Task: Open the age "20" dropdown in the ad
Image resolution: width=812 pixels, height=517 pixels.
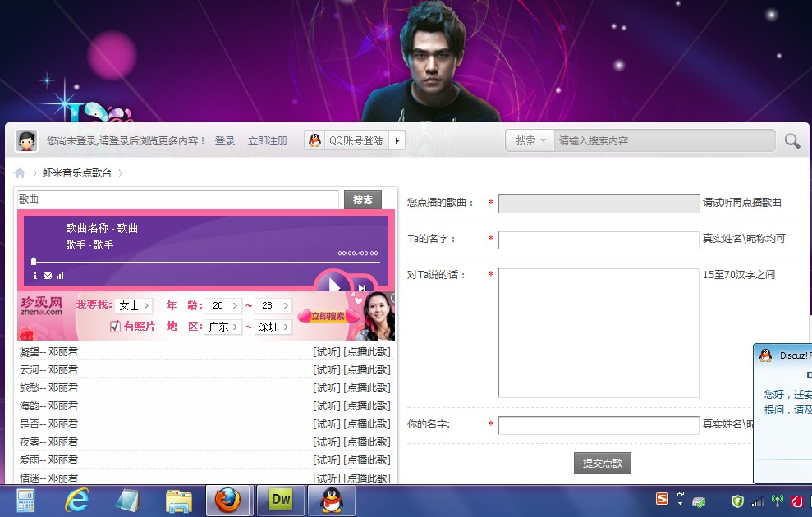Action: coord(223,304)
